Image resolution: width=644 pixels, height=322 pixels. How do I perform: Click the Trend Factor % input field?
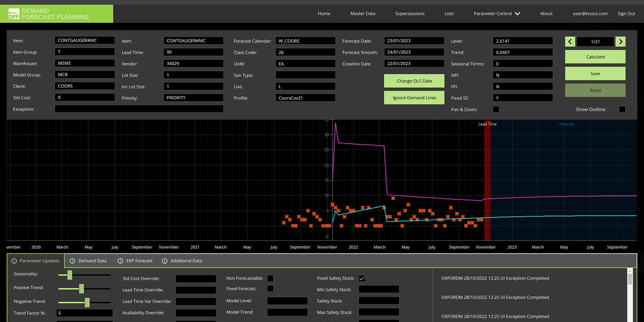click(x=84, y=313)
